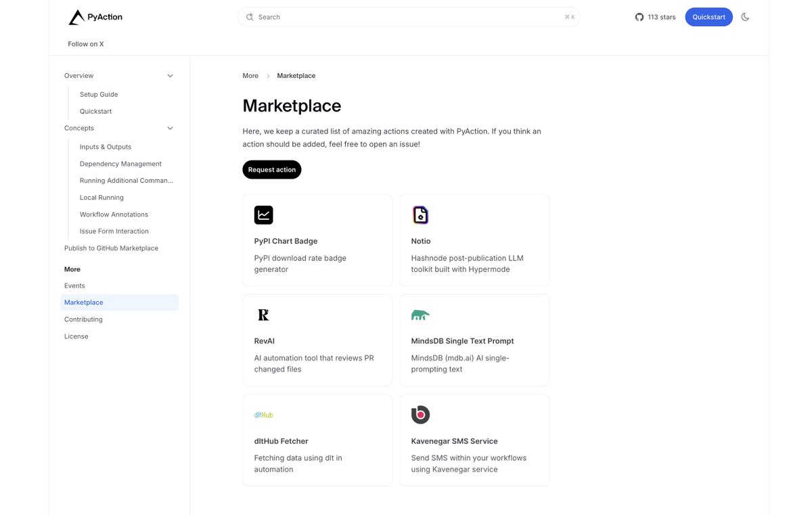This screenshot has width=812, height=515.
Task: Open MindsDB Single Text Prompt title
Action: (463, 341)
